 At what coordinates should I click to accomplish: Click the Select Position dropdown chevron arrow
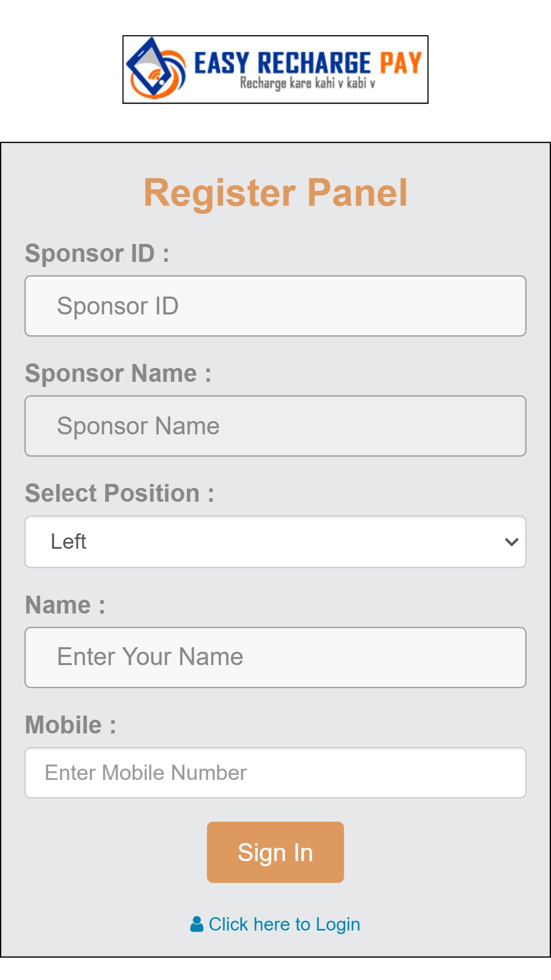(x=511, y=542)
